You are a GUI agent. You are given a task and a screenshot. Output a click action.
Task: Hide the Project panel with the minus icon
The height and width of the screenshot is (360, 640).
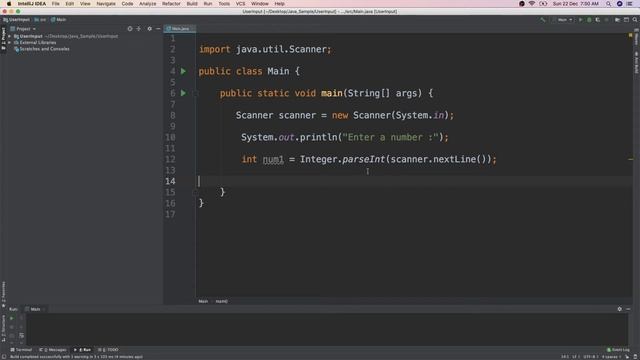point(158,29)
